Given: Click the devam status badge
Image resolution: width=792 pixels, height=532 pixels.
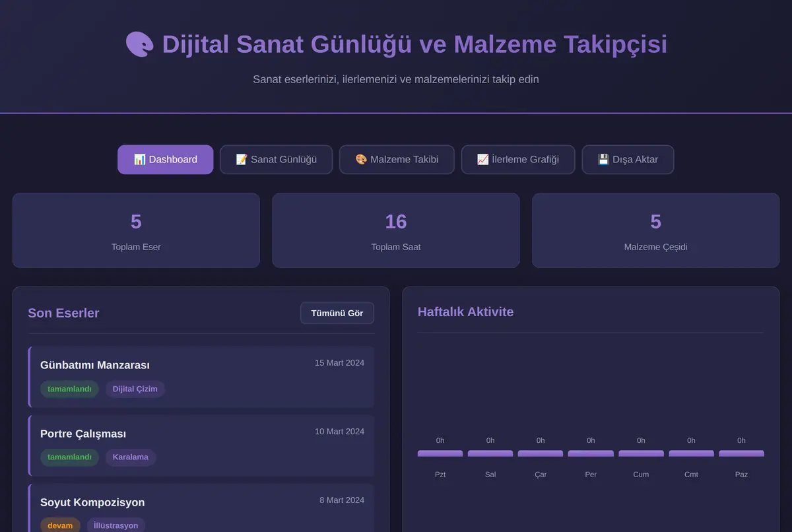Looking at the screenshot, I should [60, 525].
